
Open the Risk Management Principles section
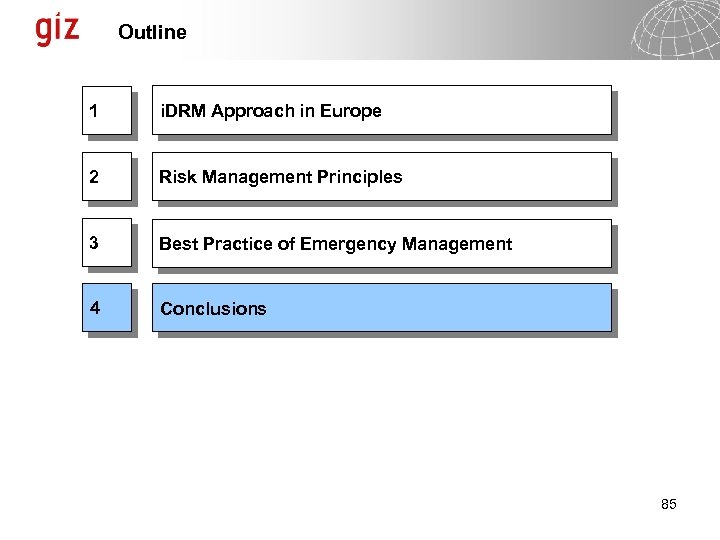[x=380, y=177]
